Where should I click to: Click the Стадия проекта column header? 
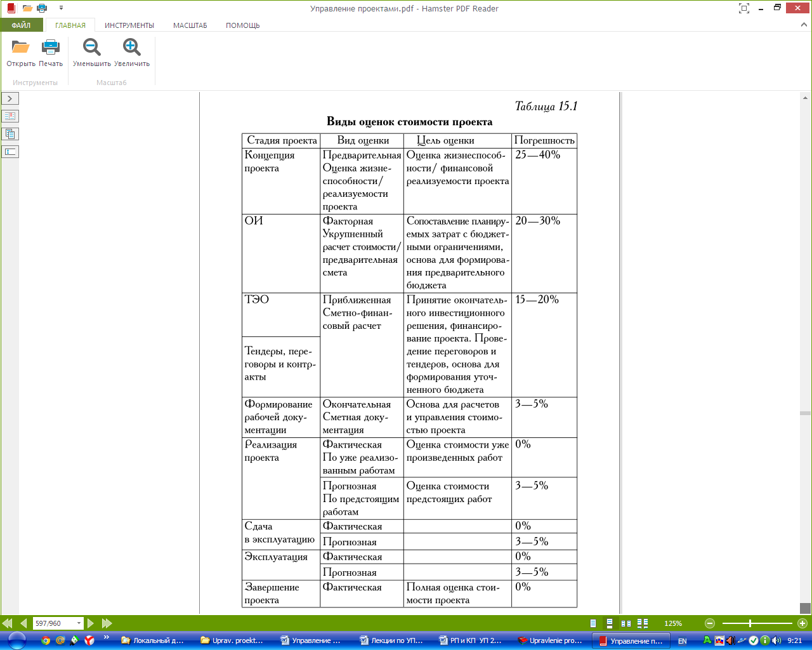[x=281, y=140]
